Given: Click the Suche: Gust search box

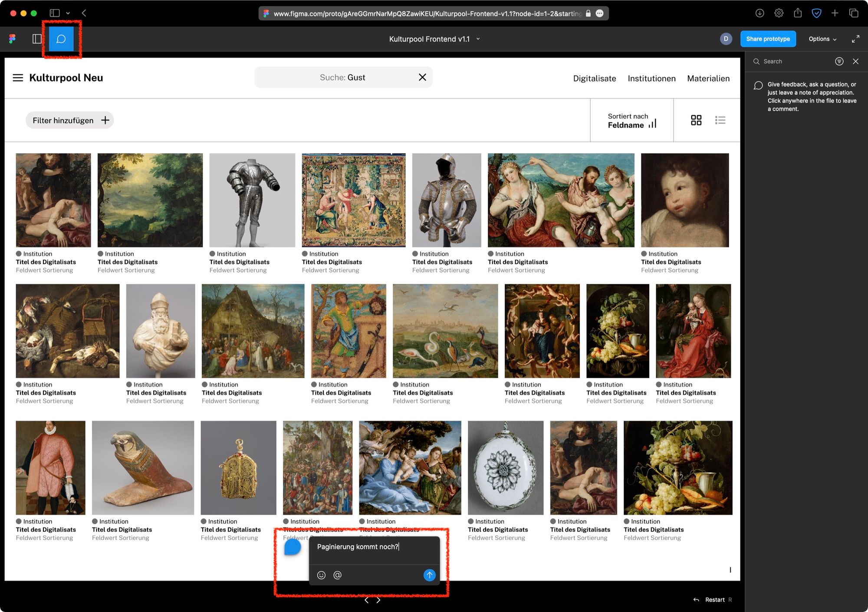Looking at the screenshot, I should click(343, 77).
